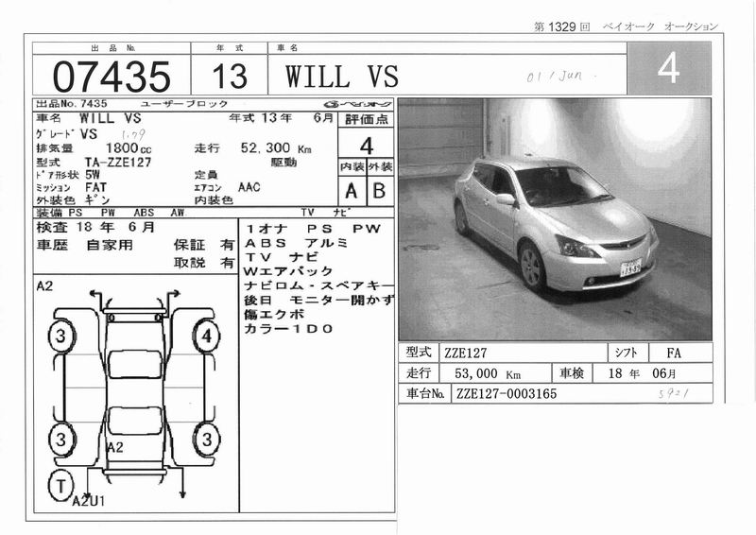
Task: Click the Wエアバック notes line
Action: [288, 271]
